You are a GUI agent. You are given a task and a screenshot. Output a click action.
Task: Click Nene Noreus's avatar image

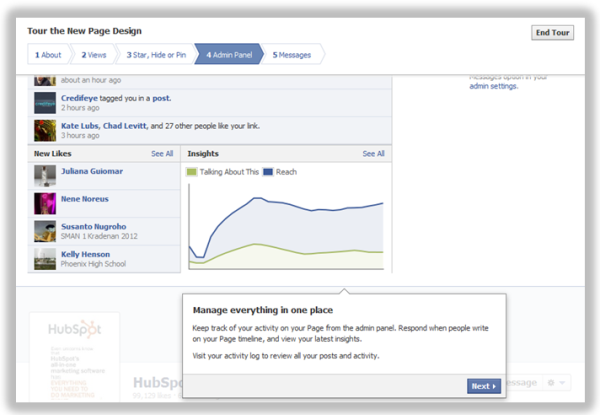44,203
